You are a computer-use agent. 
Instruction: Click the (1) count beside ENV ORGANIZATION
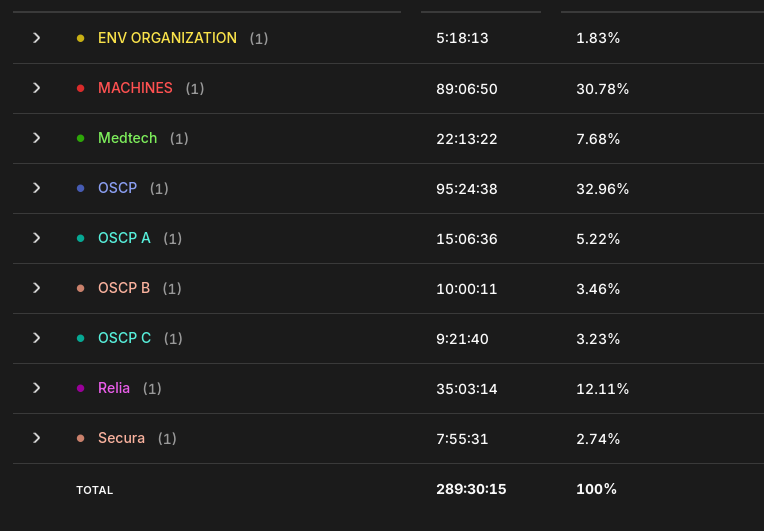pyautogui.click(x=259, y=38)
